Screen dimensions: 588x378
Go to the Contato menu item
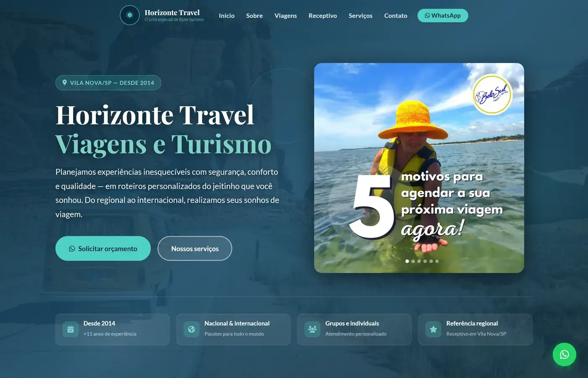396,16
